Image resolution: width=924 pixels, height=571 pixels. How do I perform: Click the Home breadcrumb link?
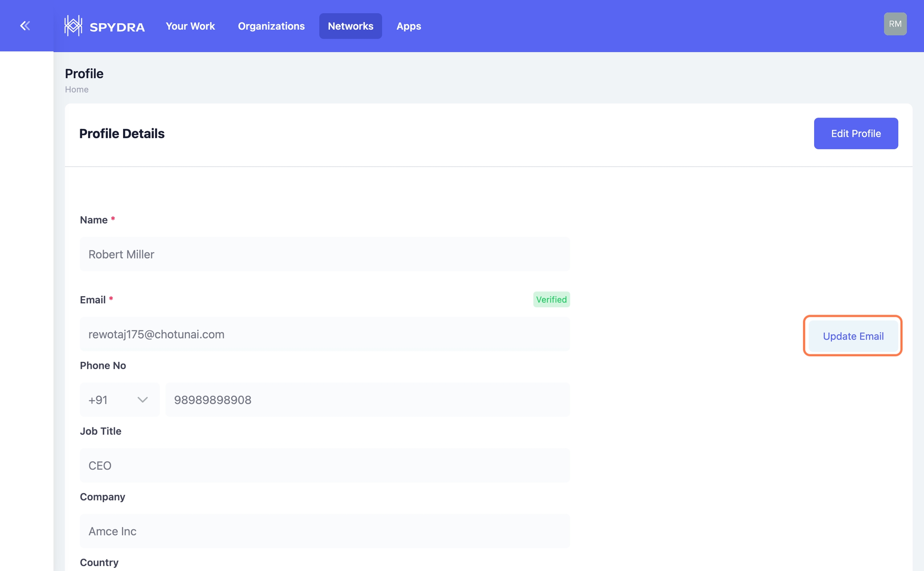(77, 89)
